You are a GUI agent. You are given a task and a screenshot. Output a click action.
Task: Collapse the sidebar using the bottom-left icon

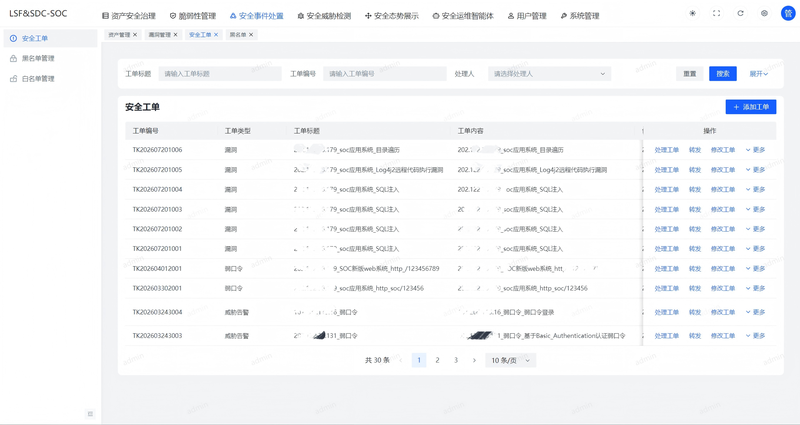coord(90,414)
